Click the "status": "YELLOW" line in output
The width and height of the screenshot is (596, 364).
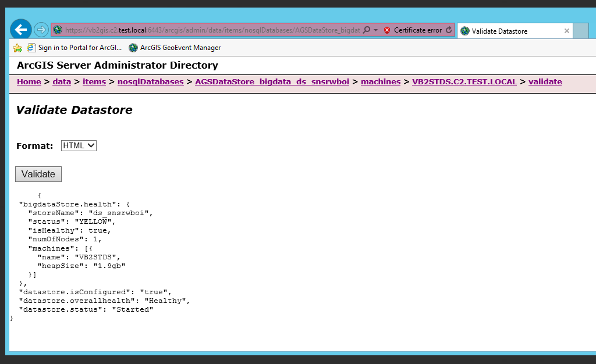coord(72,222)
